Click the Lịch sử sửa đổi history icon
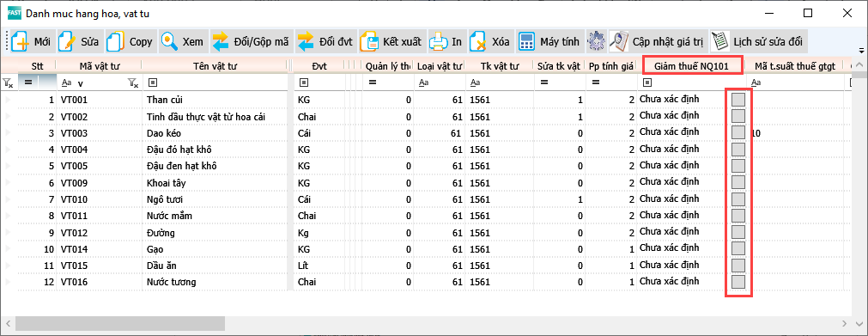 tap(719, 41)
